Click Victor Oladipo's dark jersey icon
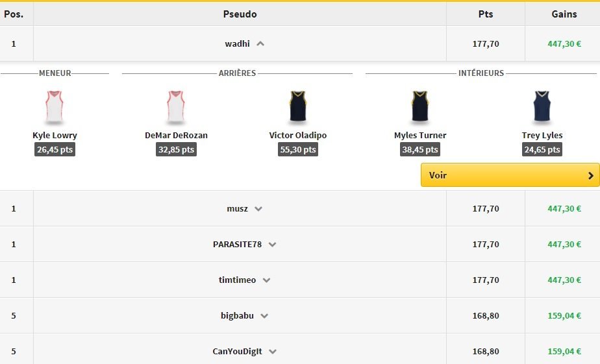This screenshot has width=600, height=364. click(x=298, y=107)
